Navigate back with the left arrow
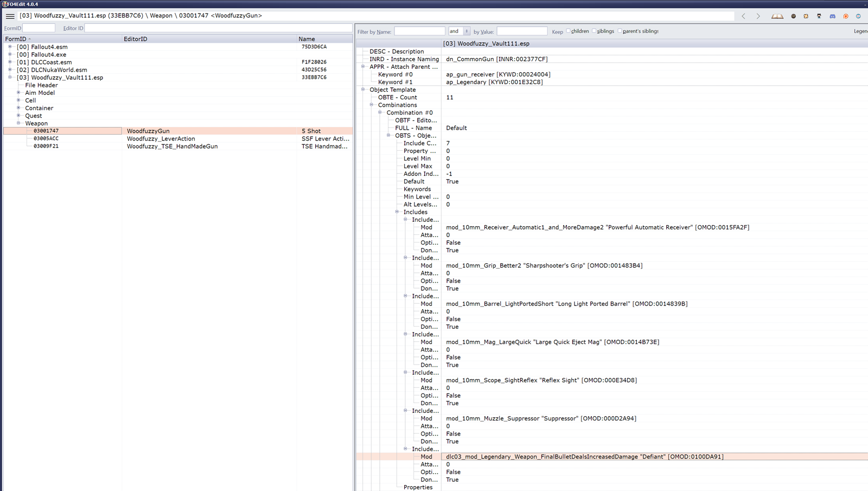868x491 pixels. tap(744, 16)
